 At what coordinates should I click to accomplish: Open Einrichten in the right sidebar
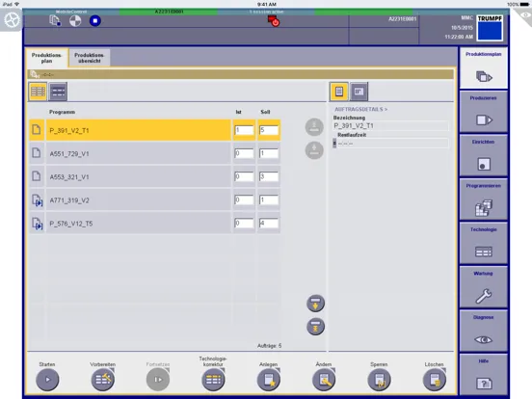(x=484, y=156)
